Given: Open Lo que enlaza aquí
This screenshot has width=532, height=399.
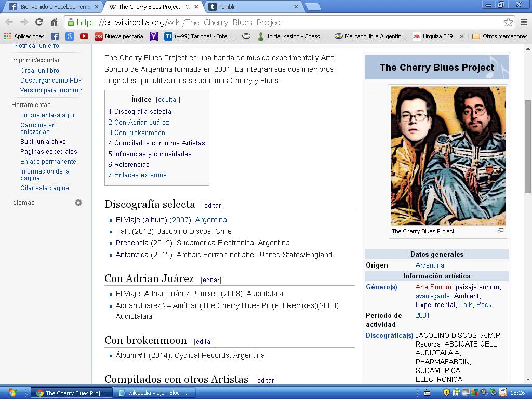Looking at the screenshot, I should click(x=47, y=115).
